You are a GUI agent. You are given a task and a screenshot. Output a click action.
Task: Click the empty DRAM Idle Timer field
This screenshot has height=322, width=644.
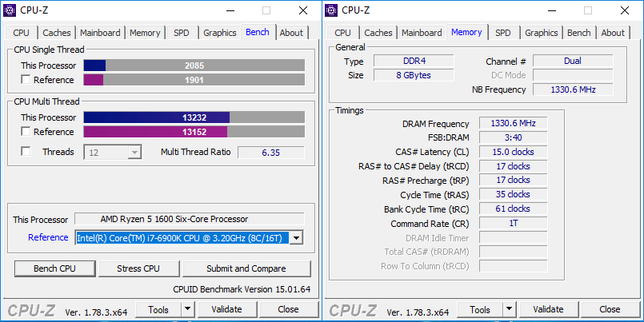(514, 237)
